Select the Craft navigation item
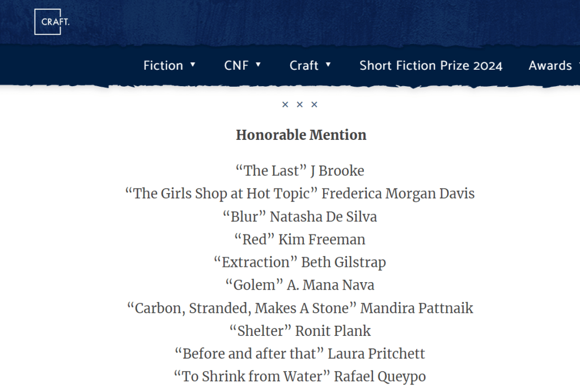 [x=304, y=66]
